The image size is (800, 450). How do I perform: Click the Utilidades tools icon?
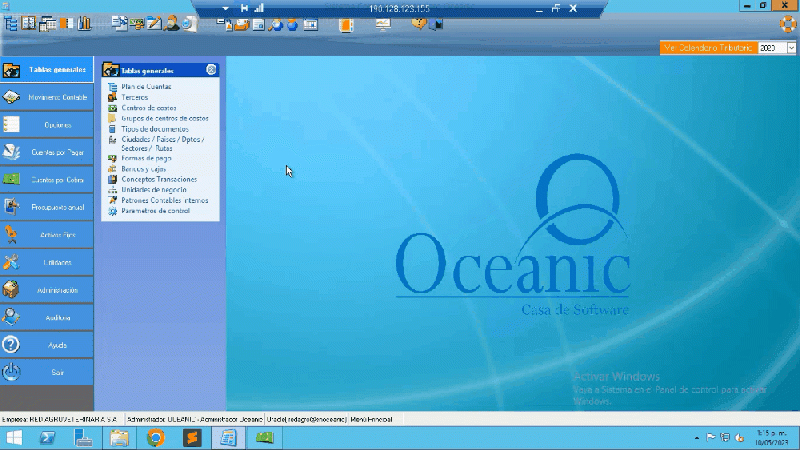point(11,262)
